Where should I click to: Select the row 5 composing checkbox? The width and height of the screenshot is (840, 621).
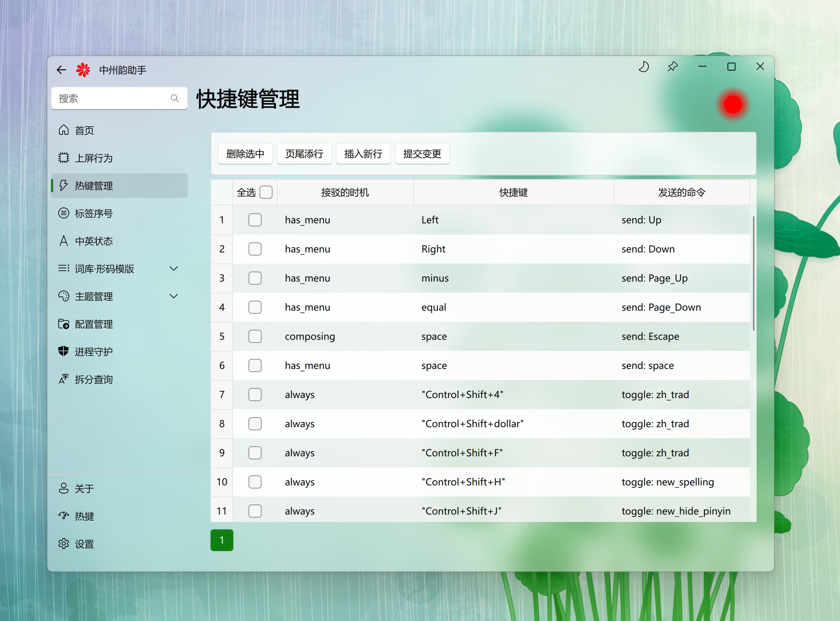255,336
